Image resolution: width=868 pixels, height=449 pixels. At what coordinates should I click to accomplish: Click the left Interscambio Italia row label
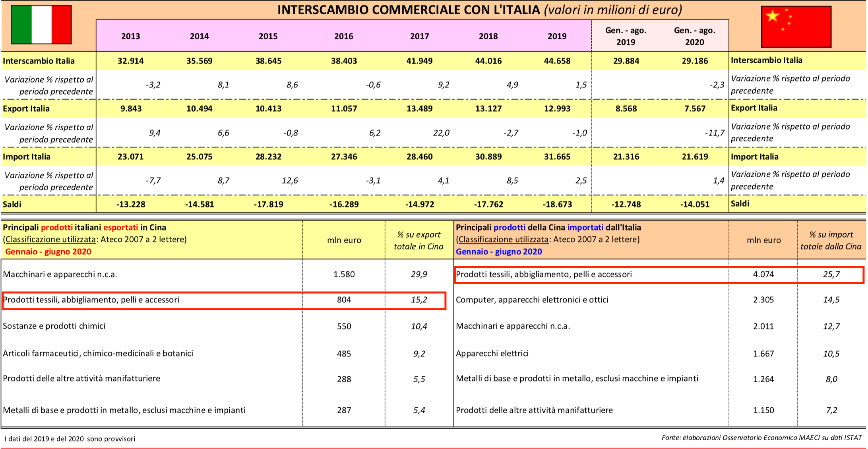tap(39, 61)
